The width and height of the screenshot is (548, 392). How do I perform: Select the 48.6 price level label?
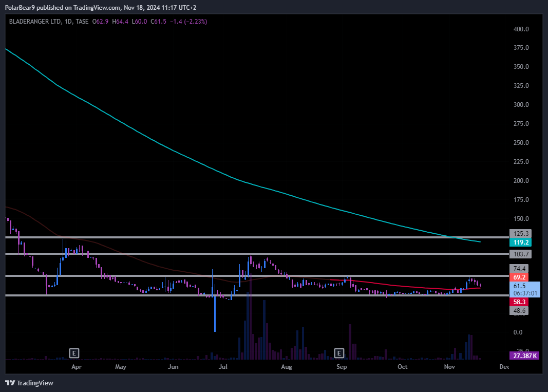click(519, 310)
